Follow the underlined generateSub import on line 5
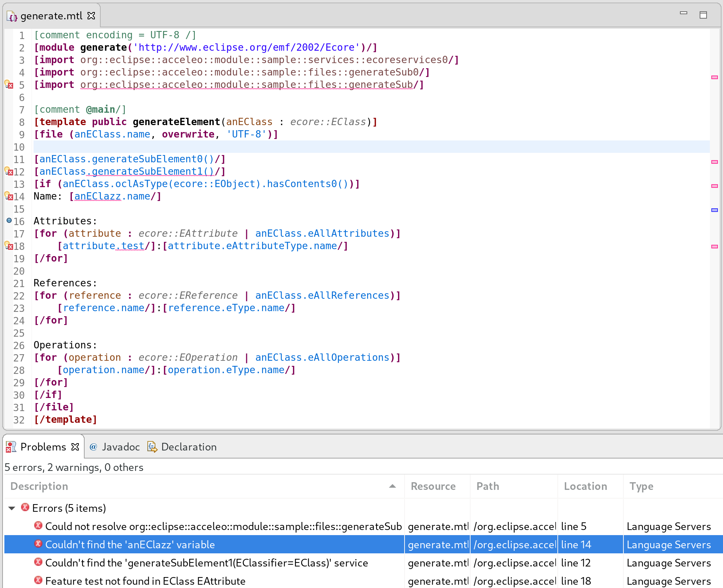The width and height of the screenshot is (723, 588). point(379,85)
